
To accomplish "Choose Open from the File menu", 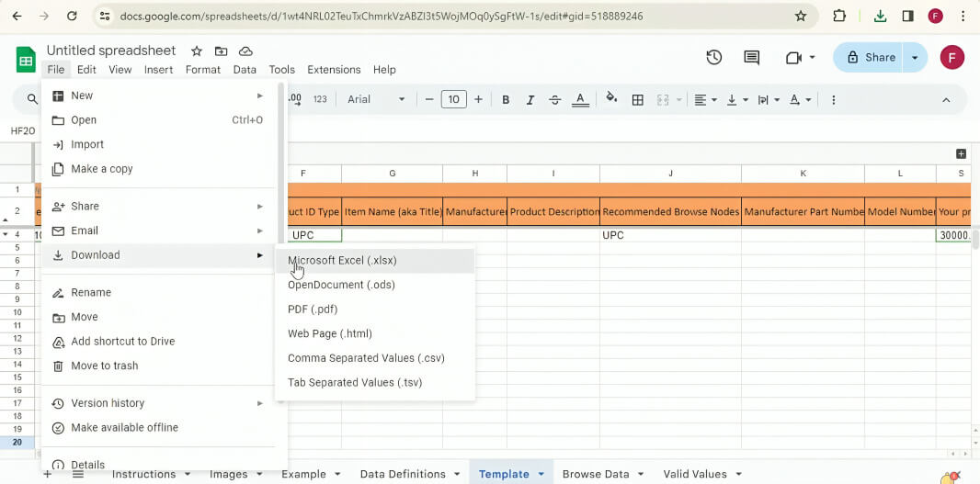I will 159,120.
